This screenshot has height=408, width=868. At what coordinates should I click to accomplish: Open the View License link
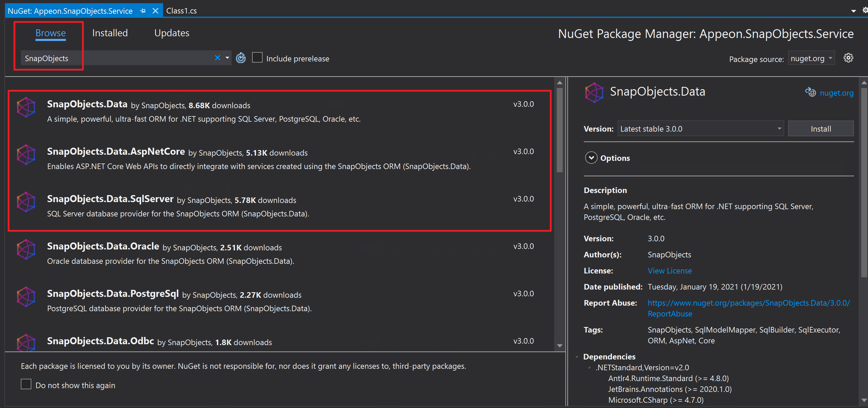coord(669,271)
